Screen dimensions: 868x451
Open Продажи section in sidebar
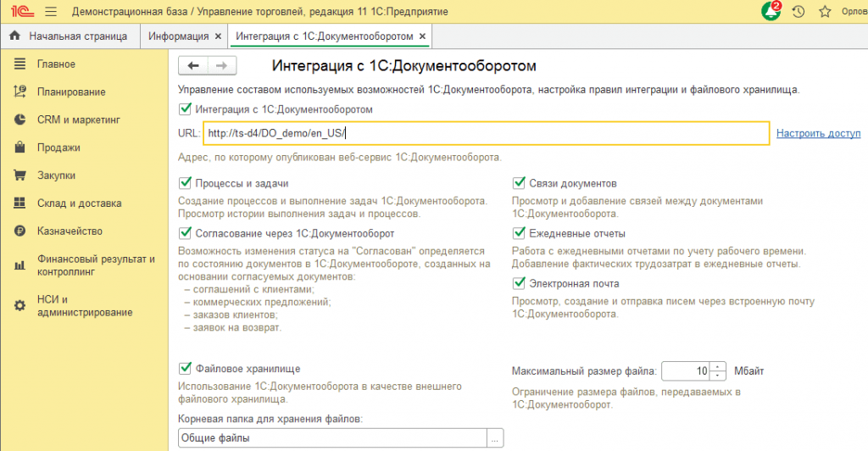coord(58,148)
